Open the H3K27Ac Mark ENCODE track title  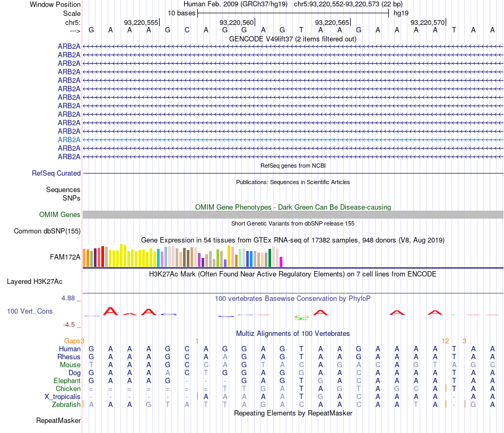[293, 274]
